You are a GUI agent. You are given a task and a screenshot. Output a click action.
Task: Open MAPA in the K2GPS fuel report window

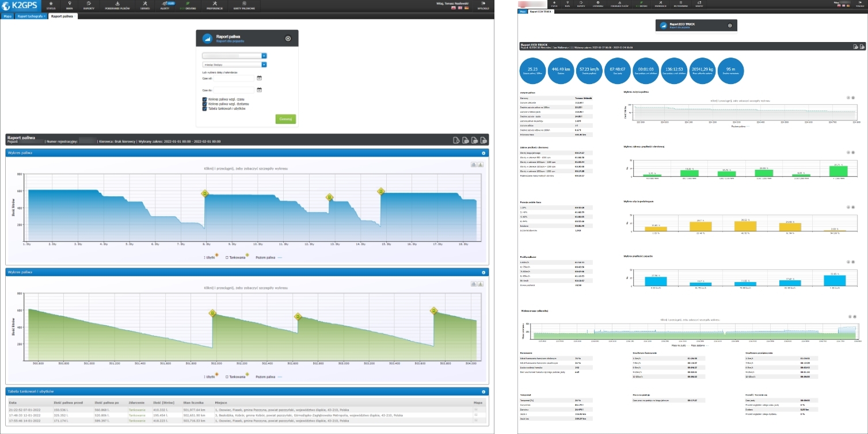[x=70, y=6]
